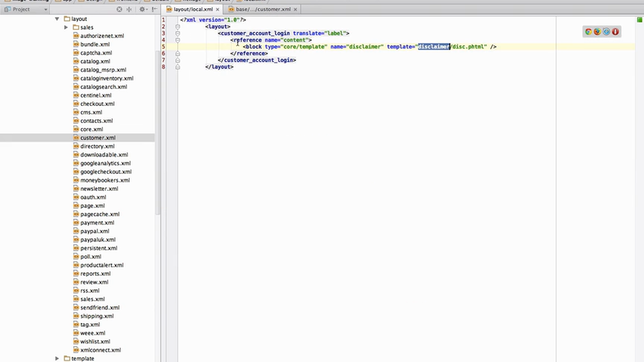
Task: Open the file in Opera browser
Action: click(615, 31)
